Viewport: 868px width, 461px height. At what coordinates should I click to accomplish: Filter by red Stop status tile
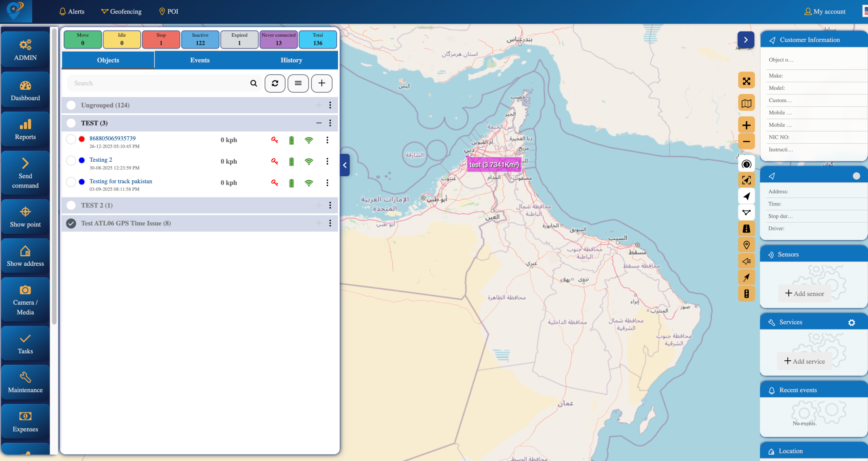(161, 39)
